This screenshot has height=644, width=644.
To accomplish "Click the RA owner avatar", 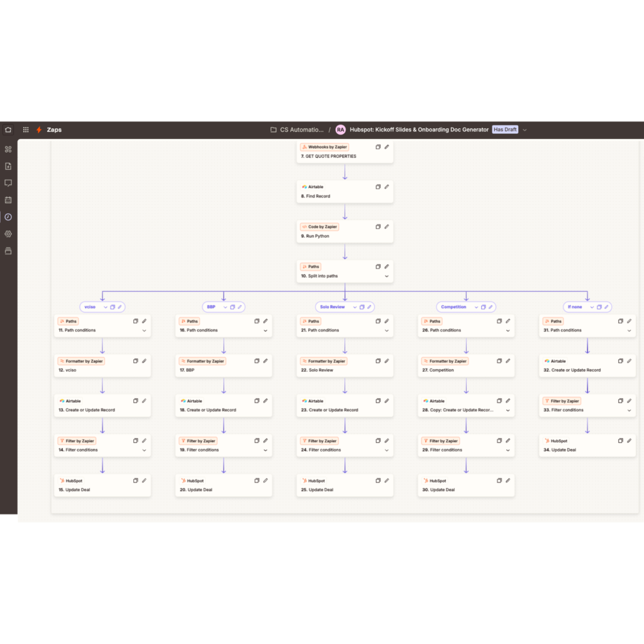I will [340, 130].
